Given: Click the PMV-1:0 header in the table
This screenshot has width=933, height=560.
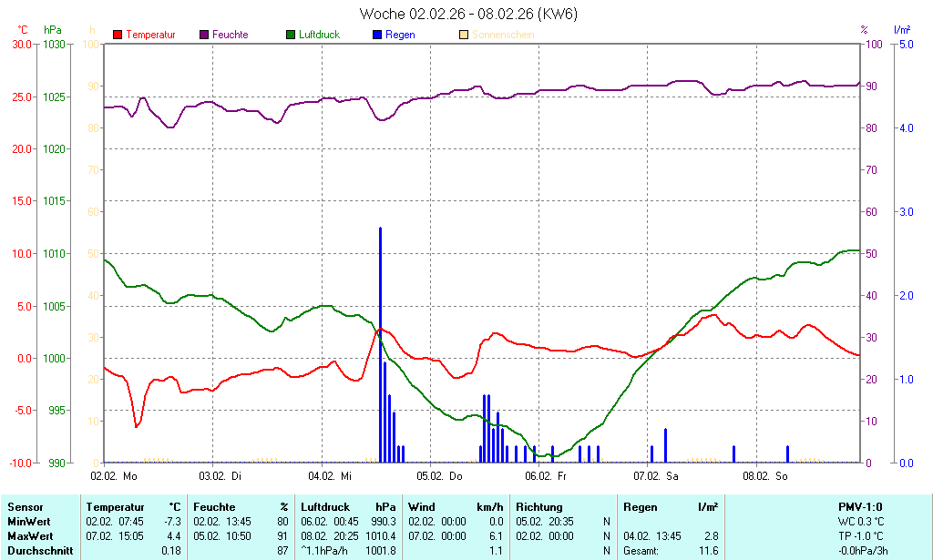Looking at the screenshot, I should (x=859, y=507).
